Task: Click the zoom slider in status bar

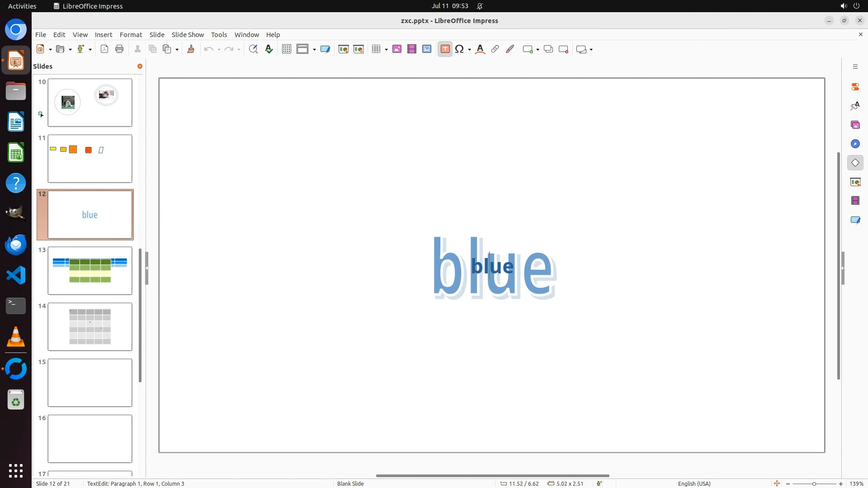Action: point(814,484)
